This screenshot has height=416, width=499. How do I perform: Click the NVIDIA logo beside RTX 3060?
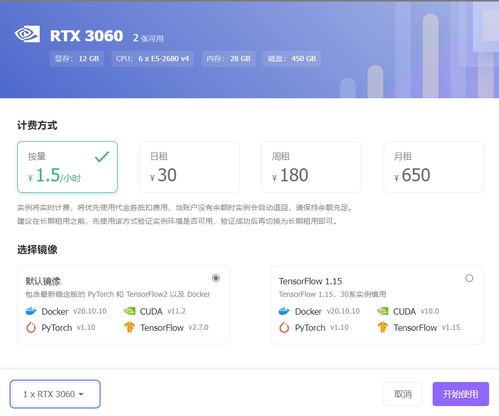(x=27, y=34)
